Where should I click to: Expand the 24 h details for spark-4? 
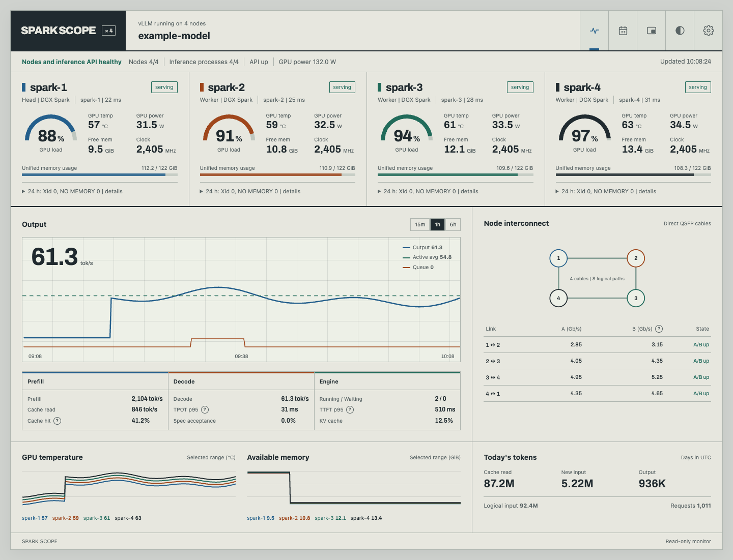pyautogui.click(x=606, y=191)
